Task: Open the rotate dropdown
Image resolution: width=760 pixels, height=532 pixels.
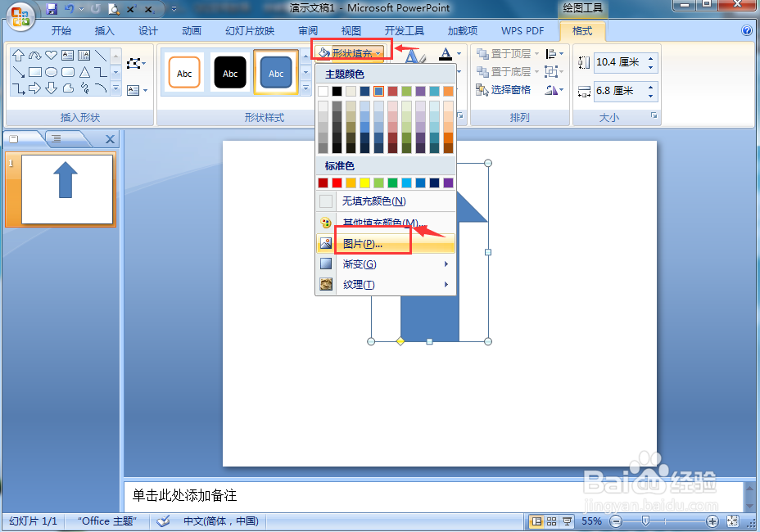Action: [x=555, y=90]
